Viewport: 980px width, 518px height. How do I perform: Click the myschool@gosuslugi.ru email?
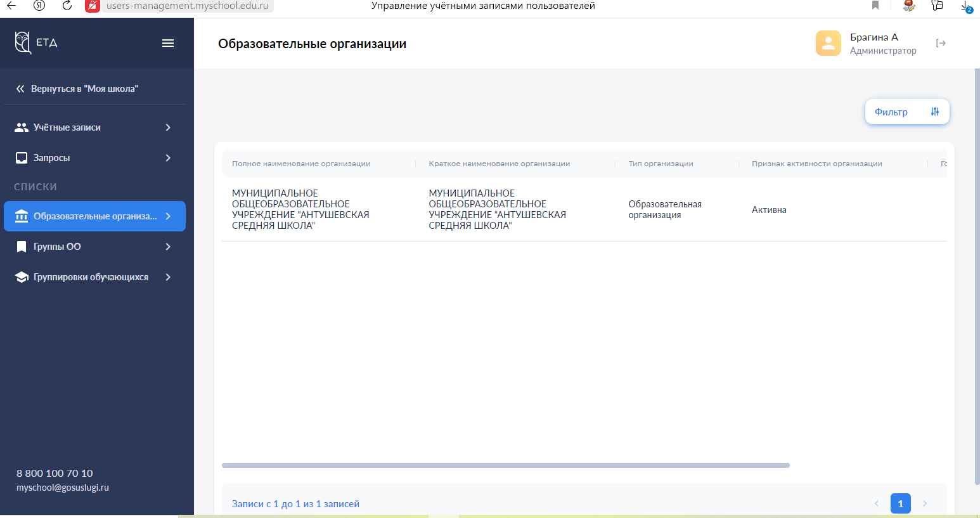tap(63, 488)
